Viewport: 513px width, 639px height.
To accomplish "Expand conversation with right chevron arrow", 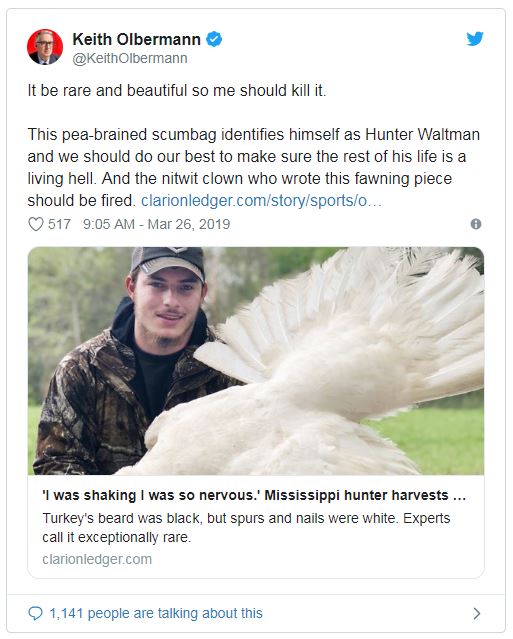I will [x=476, y=613].
